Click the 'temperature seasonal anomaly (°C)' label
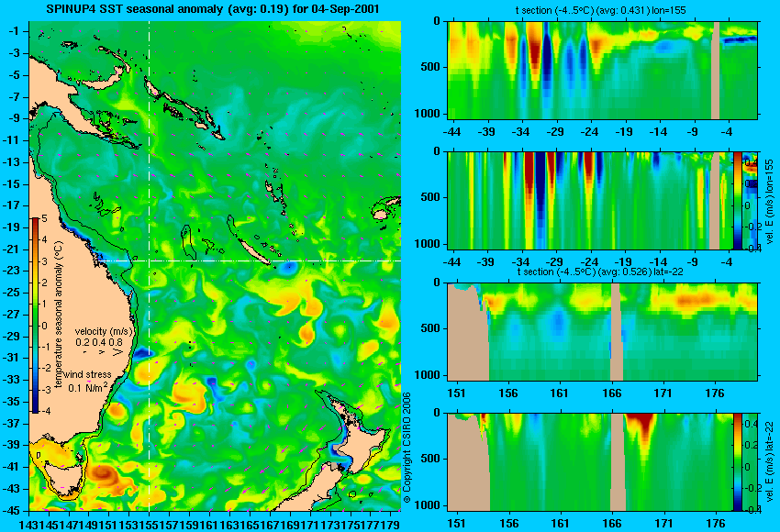 [x=59, y=315]
